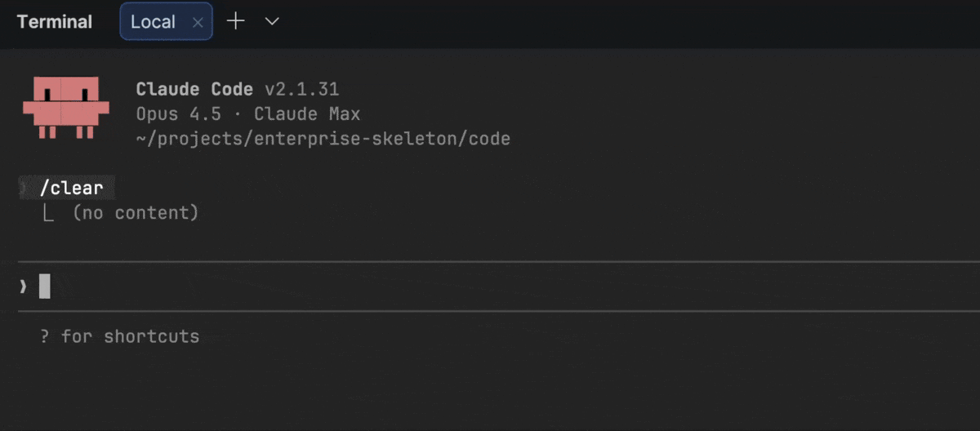Click the /clear command entry
Image resolution: width=980 pixels, height=431 pixels.
click(72, 188)
